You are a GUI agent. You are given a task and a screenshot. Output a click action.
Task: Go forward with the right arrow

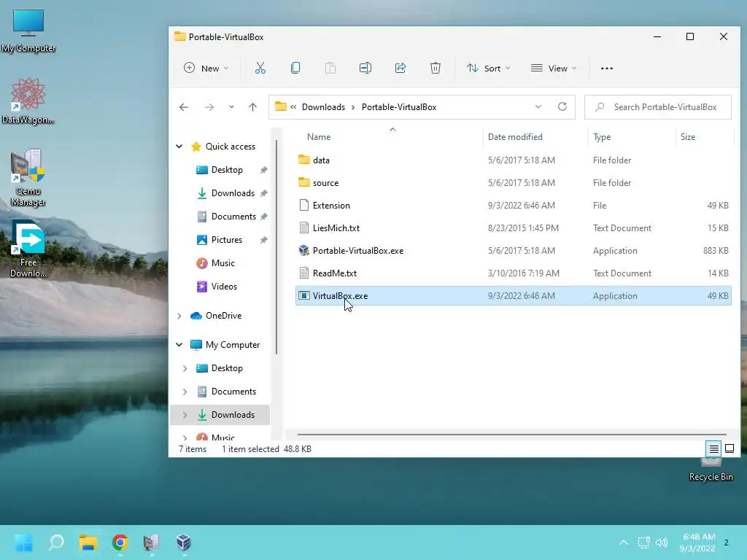click(209, 107)
